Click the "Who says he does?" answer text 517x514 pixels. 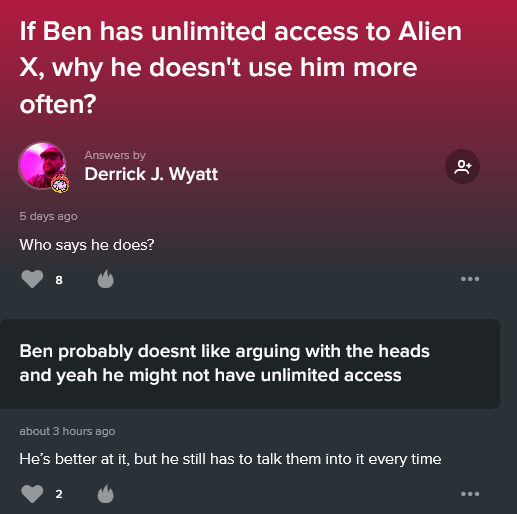click(87, 245)
